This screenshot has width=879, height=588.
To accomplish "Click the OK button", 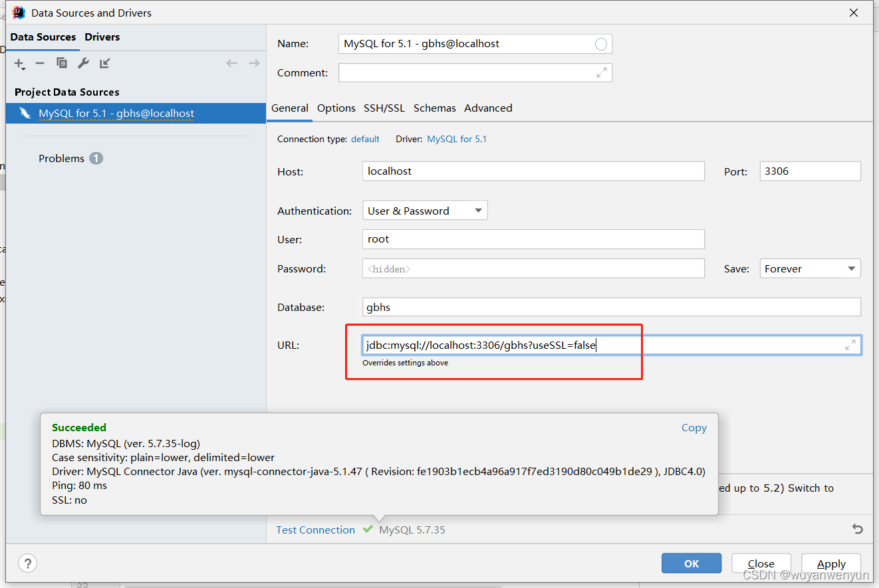I will pyautogui.click(x=691, y=563).
